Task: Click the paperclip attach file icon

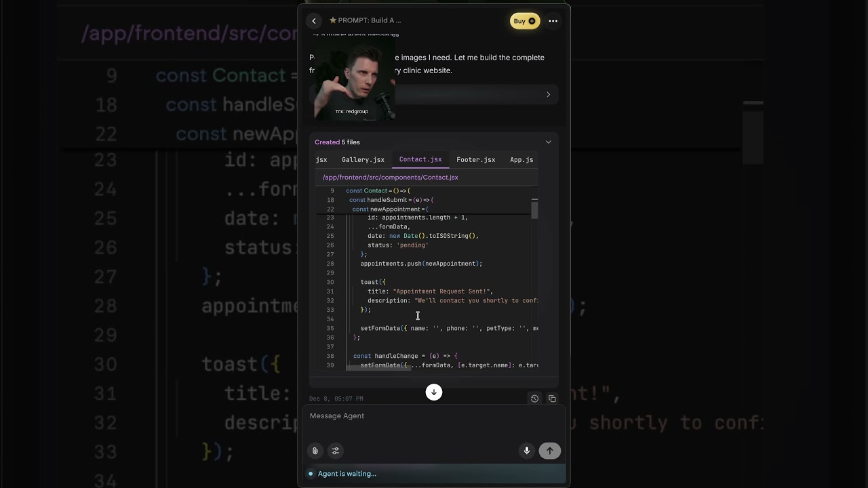Action: coord(315,451)
